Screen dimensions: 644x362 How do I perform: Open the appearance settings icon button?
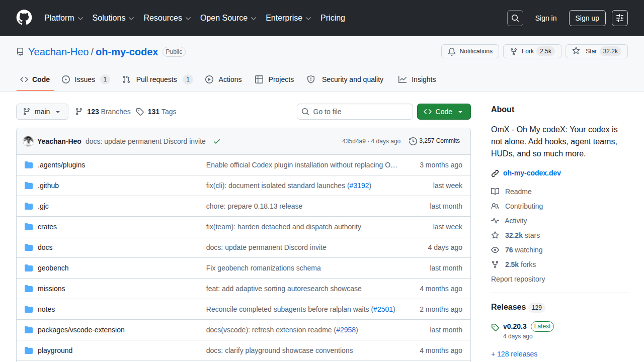click(620, 18)
